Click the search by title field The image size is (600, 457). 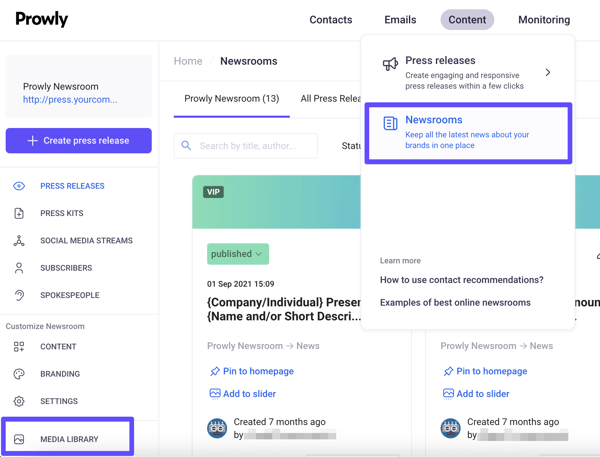tap(246, 145)
